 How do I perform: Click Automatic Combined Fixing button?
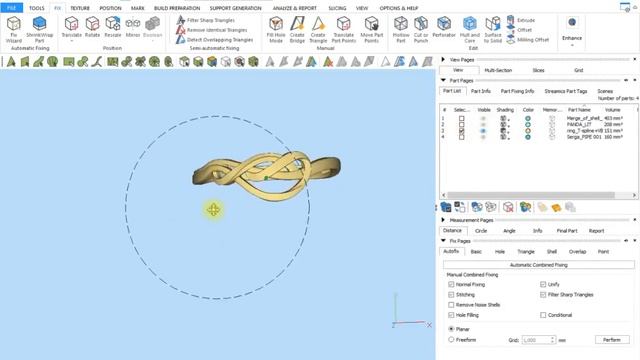(x=538, y=265)
